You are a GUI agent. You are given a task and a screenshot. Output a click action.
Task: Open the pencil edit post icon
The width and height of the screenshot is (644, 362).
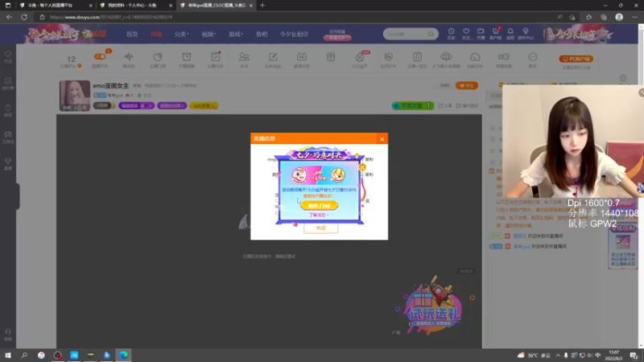click(x=273, y=56)
